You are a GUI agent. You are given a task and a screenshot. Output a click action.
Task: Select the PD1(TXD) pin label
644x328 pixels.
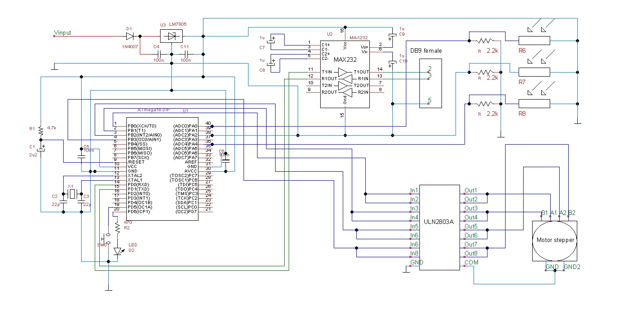click(138, 189)
